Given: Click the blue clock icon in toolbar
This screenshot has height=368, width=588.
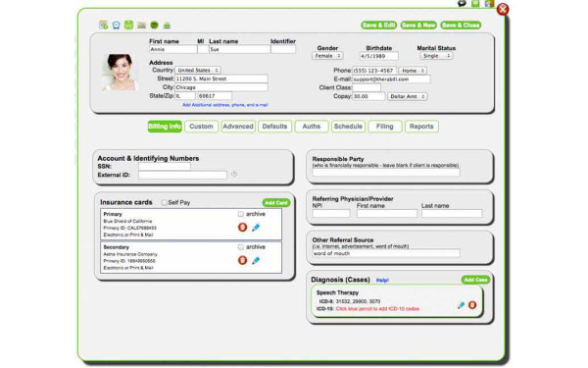Looking at the screenshot, I should [117, 26].
